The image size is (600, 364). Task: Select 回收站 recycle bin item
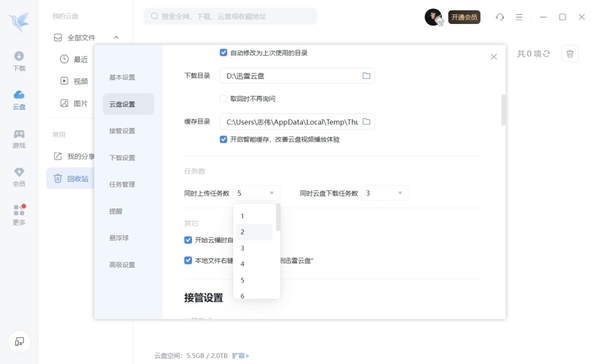tap(71, 178)
